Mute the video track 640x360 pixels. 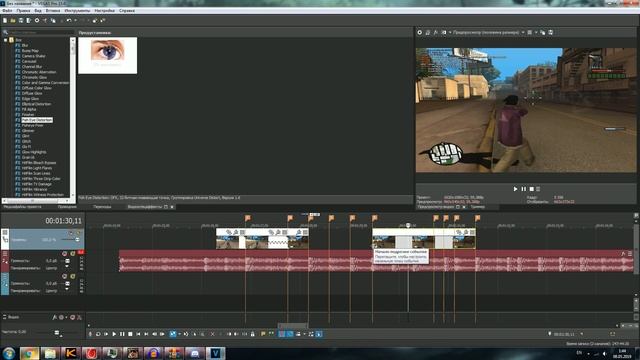pos(70,233)
